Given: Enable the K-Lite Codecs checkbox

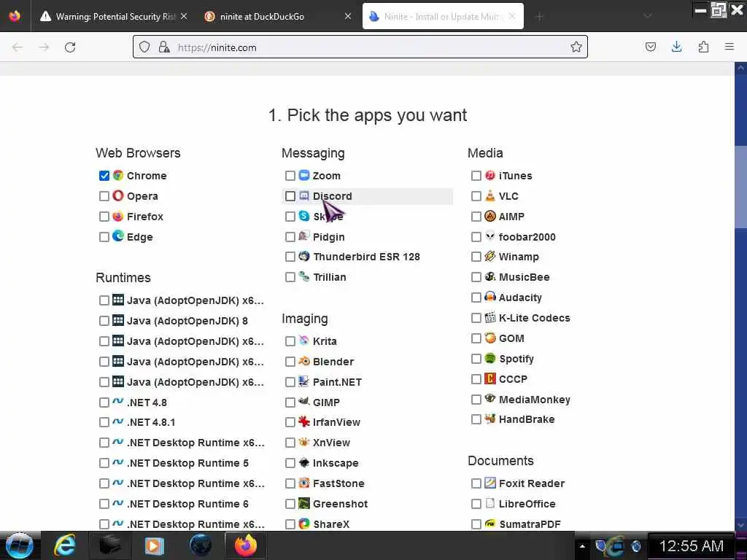Looking at the screenshot, I should click(476, 318).
